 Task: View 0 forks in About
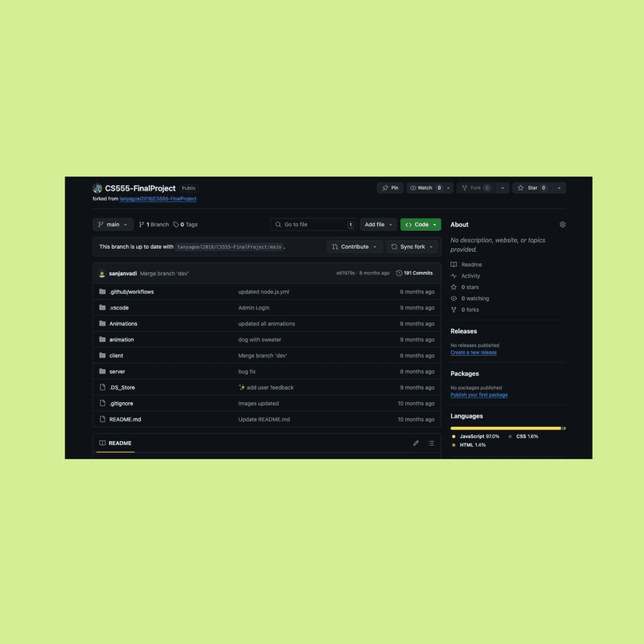point(465,310)
